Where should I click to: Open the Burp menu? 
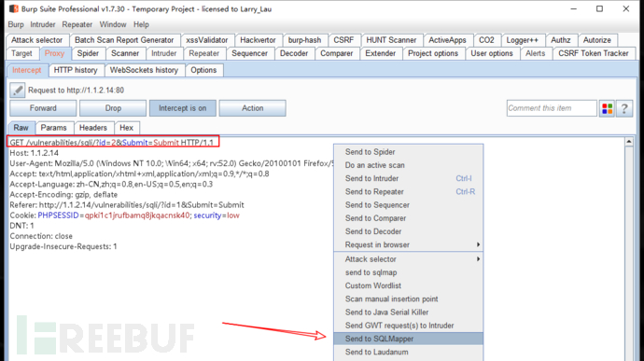[x=16, y=24]
